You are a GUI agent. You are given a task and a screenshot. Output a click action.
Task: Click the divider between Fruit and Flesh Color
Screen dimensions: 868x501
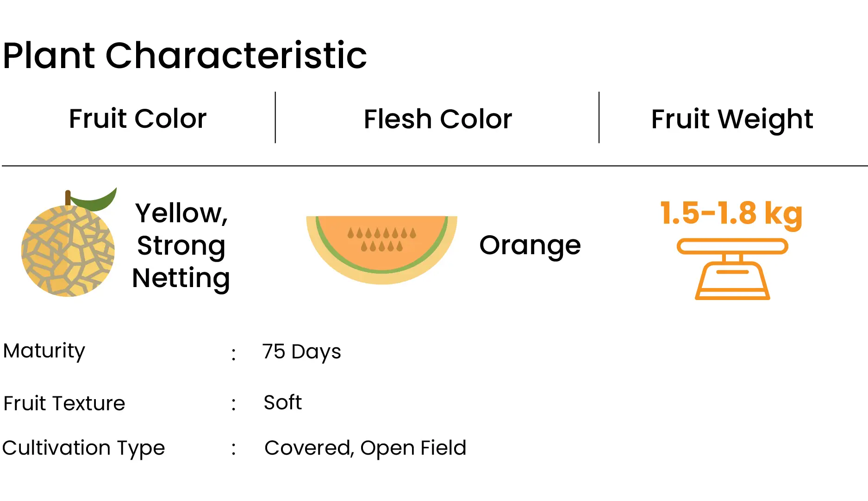[275, 118]
